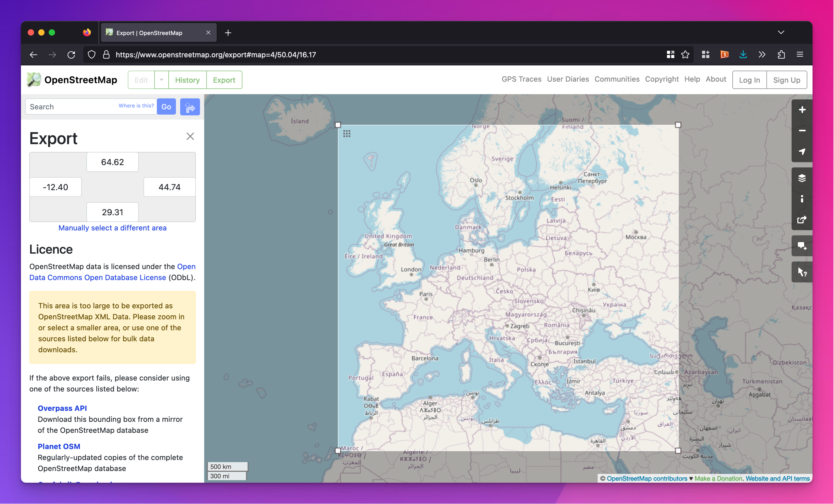Open the map Layers panel

point(802,178)
